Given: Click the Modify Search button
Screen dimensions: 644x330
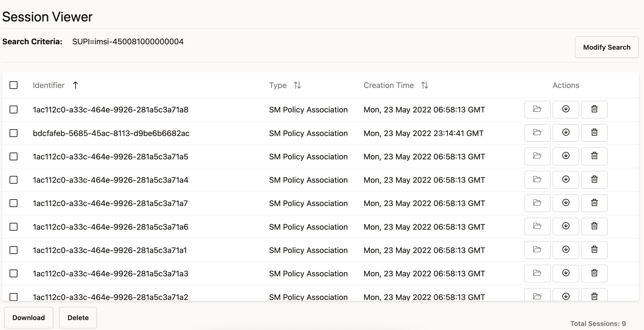Looking at the screenshot, I should coord(607,47).
